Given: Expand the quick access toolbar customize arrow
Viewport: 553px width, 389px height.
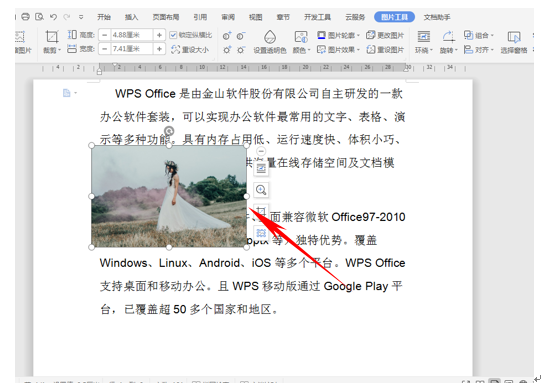Looking at the screenshot, I should pos(81,17).
